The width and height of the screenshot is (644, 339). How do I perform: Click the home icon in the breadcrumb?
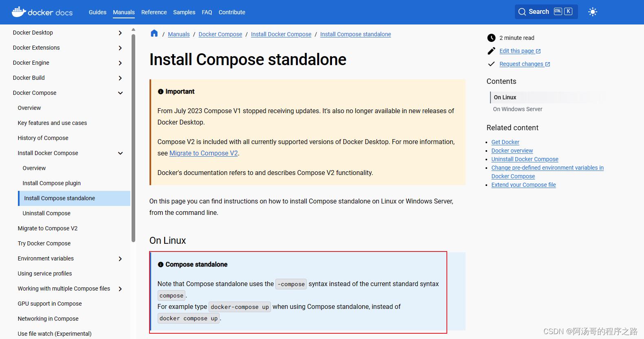click(x=154, y=33)
